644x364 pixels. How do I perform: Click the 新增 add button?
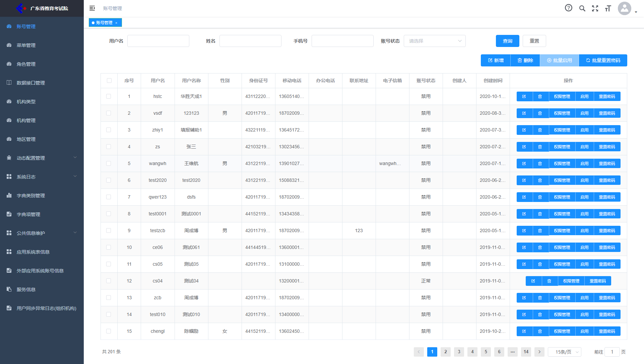(x=496, y=60)
